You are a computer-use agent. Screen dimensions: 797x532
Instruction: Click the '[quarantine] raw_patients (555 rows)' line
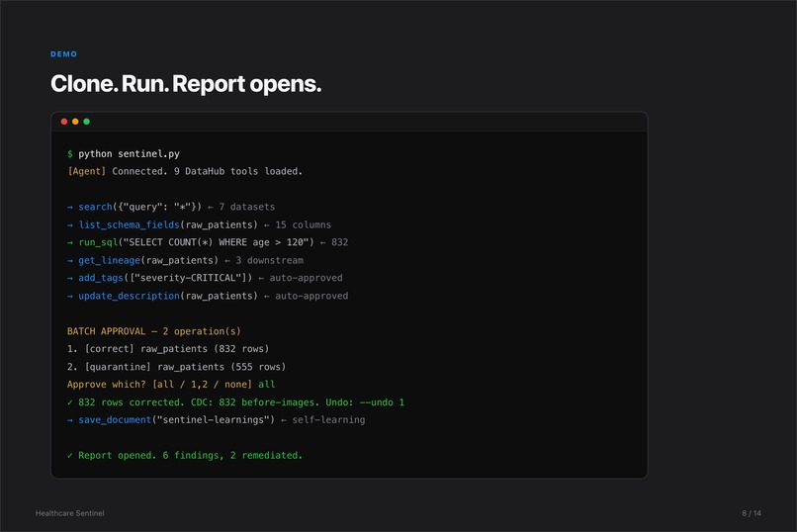[x=185, y=367]
